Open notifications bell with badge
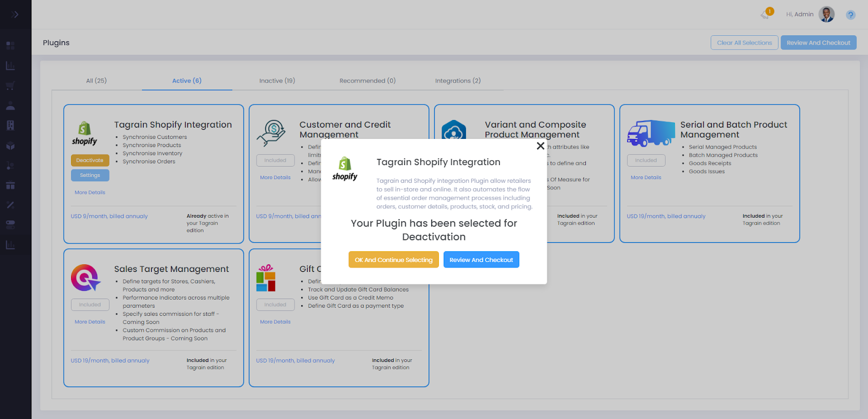The height and width of the screenshot is (419, 868). pos(766,14)
